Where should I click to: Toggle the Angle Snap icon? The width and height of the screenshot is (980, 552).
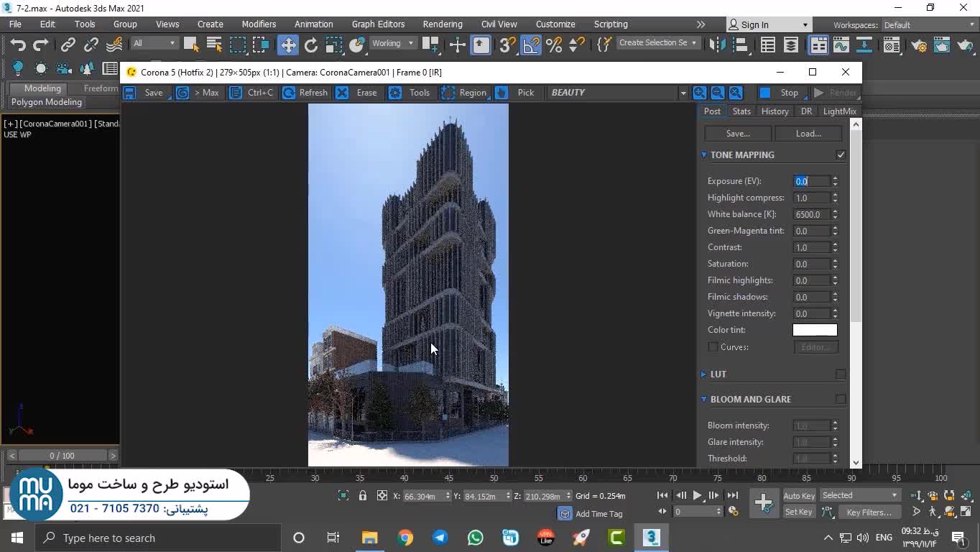(531, 45)
